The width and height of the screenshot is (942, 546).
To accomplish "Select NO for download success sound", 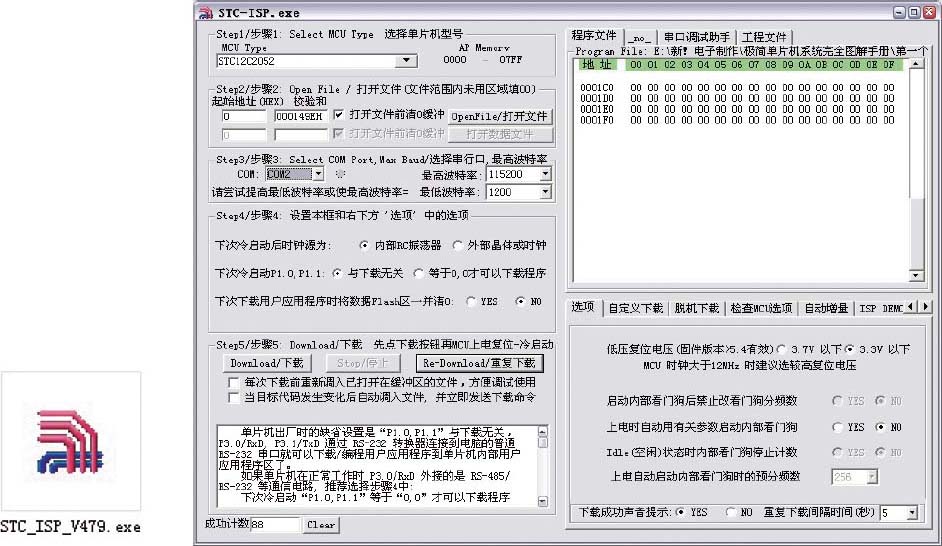I will pos(730,512).
